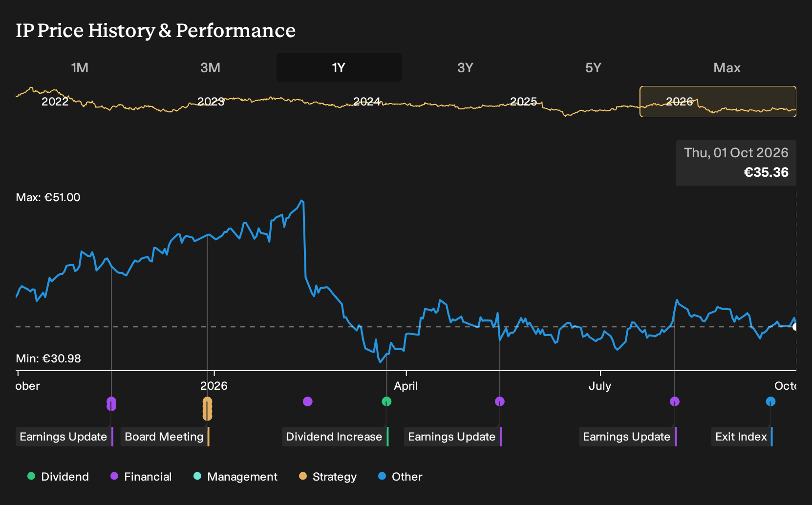
Task: Open the Board Meeting event label
Action: click(x=165, y=437)
